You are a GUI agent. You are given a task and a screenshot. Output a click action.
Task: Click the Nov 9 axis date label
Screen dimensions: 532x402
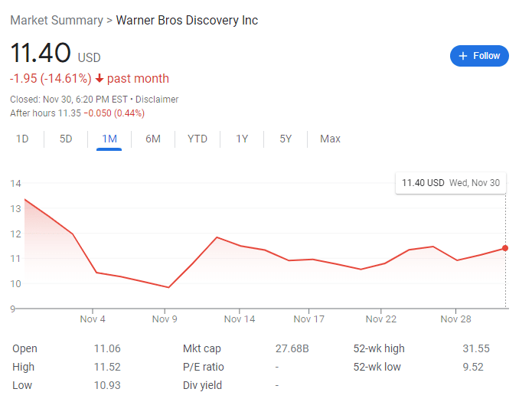click(165, 319)
